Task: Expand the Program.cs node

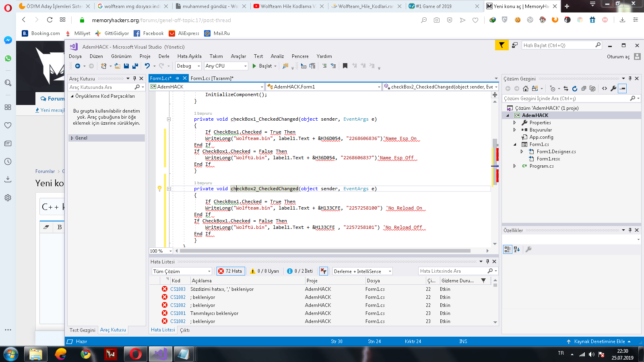Action: click(515, 166)
